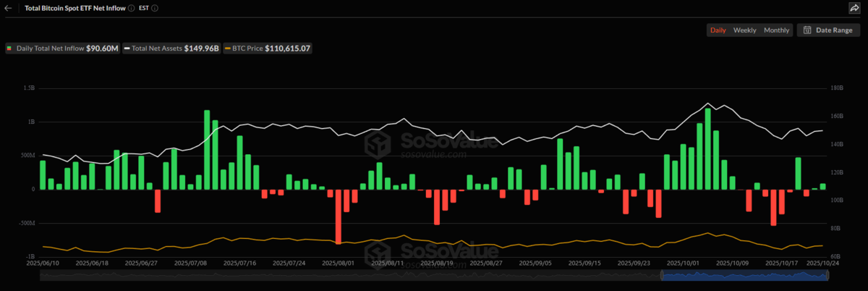Switch to the Weekly view
The width and height of the screenshot is (868, 291).
pos(744,30)
